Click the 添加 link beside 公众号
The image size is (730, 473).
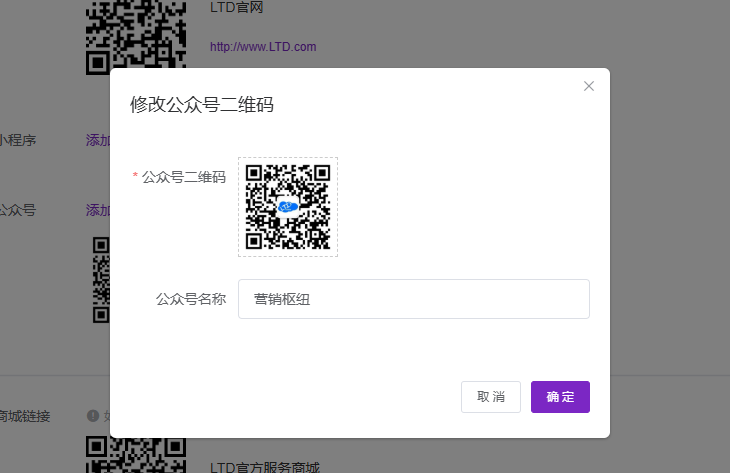tap(98, 210)
